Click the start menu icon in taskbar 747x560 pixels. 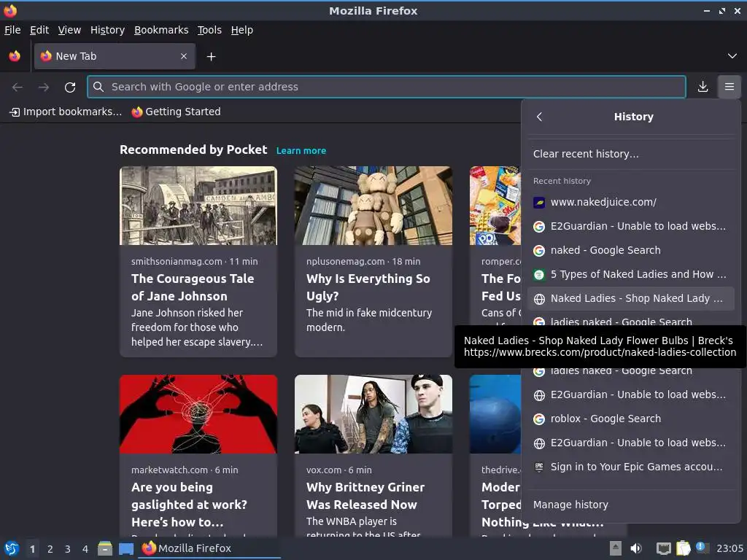tap(12, 548)
